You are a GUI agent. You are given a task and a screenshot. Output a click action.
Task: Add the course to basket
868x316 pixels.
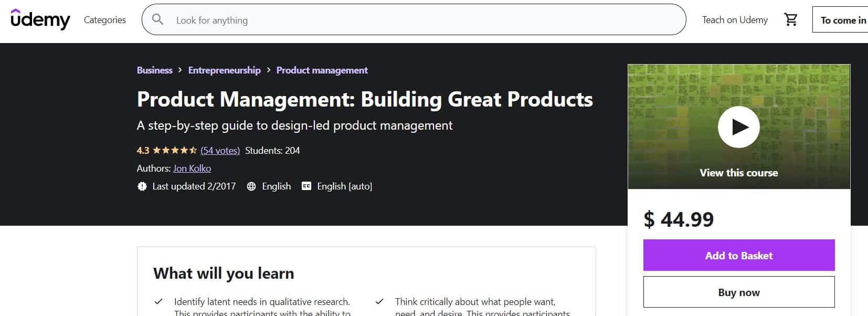[739, 256]
